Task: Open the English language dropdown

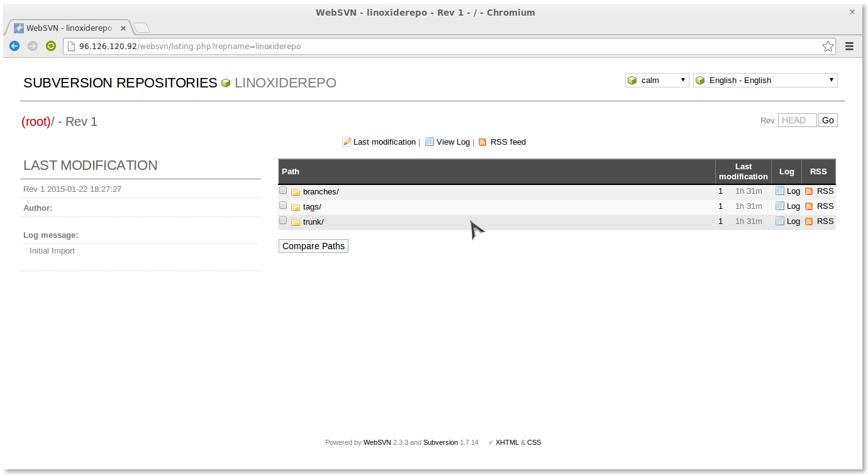Action: pos(765,80)
